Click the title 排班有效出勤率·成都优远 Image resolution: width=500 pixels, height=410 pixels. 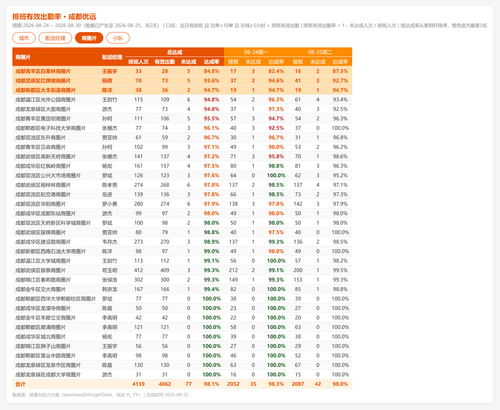click(x=54, y=16)
